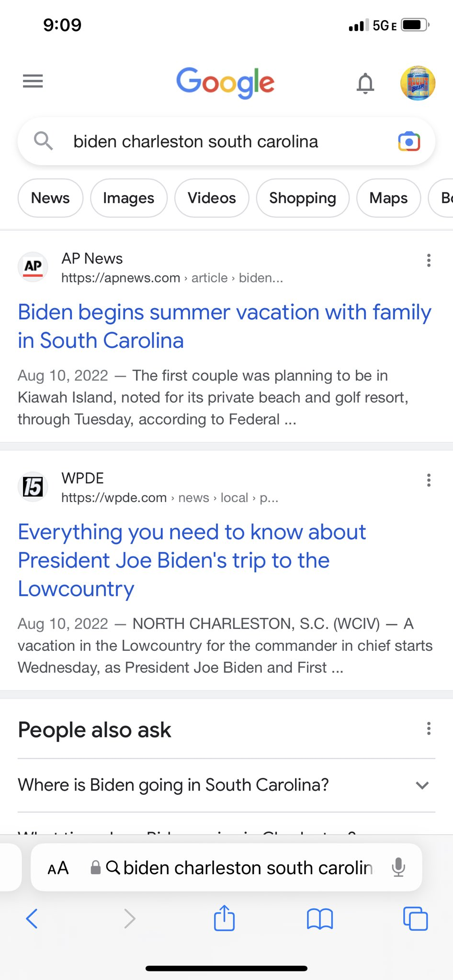Tap the Safari share icon

[224, 918]
